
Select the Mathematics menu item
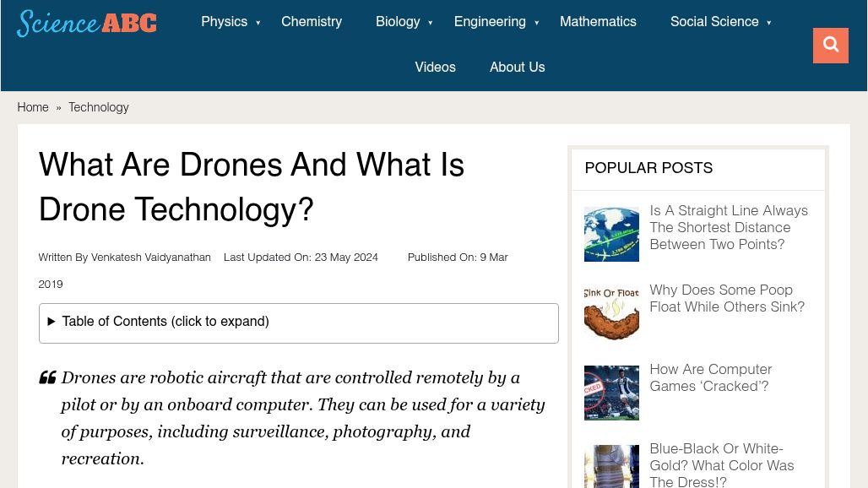(x=598, y=23)
